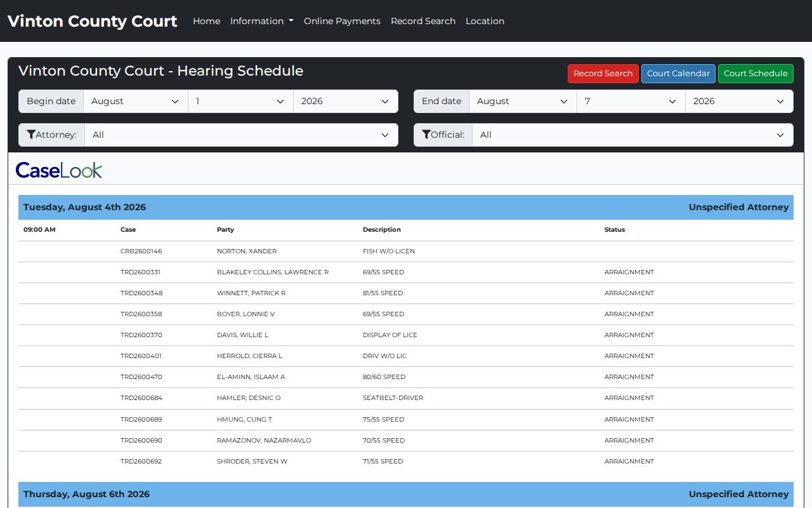This screenshot has height=508, width=812.
Task: Click the ARRAIGNMENT status for TRD2600348
Action: point(629,293)
